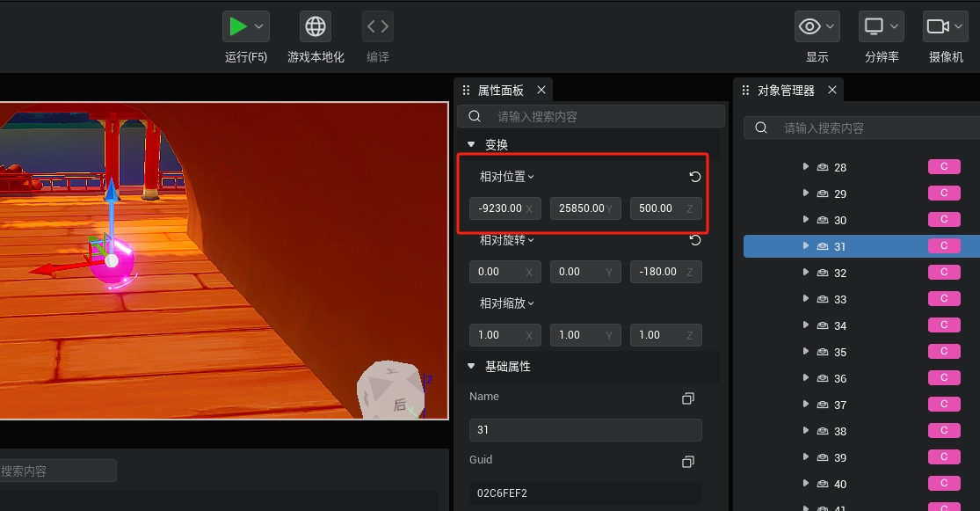Screen dimensions: 980x511
Task: Select object 35 in the object list
Action: (840, 353)
